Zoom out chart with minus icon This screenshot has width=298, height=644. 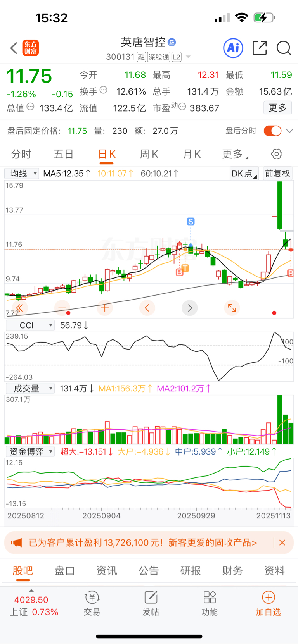tap(62, 308)
